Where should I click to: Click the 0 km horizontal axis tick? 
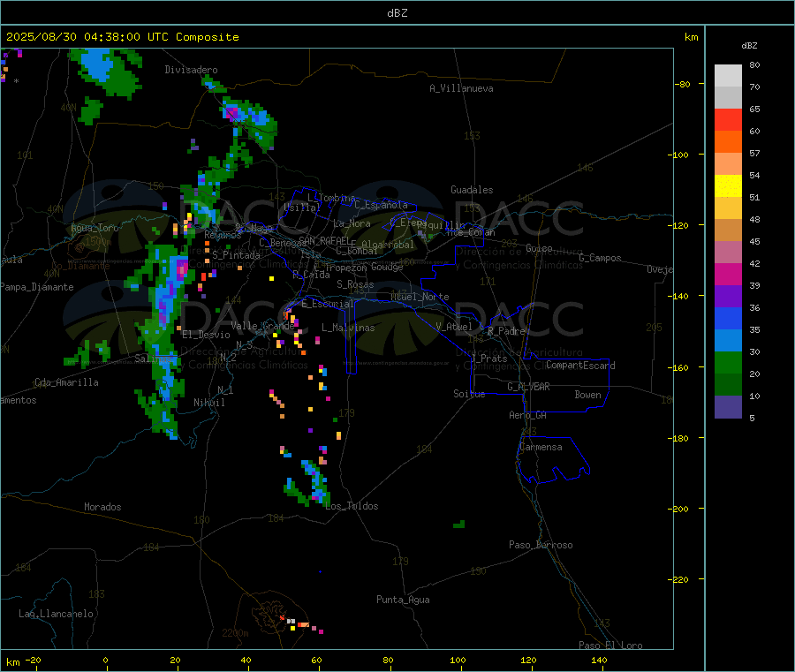(x=105, y=661)
